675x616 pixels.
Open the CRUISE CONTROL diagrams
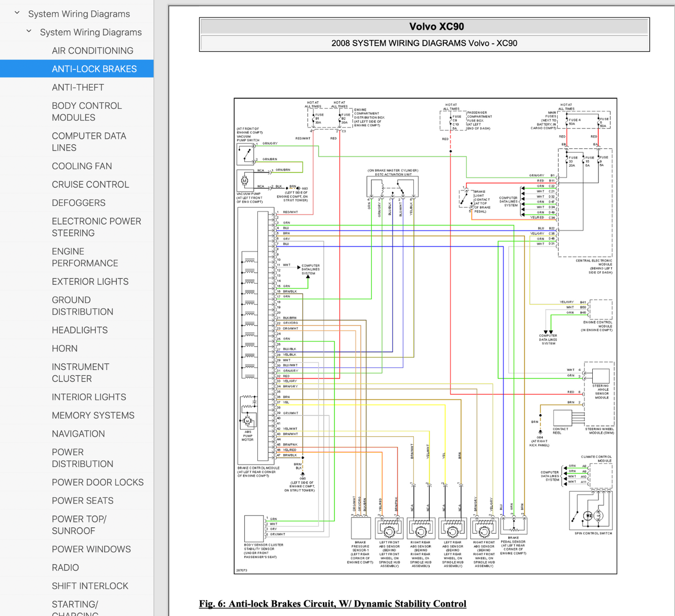coord(90,184)
